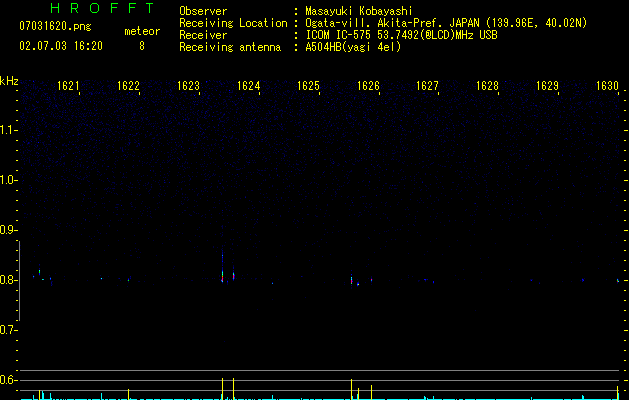Click the Receiving antenna label
Image resolution: width=629 pixels, height=400 pixels.
coord(230,47)
